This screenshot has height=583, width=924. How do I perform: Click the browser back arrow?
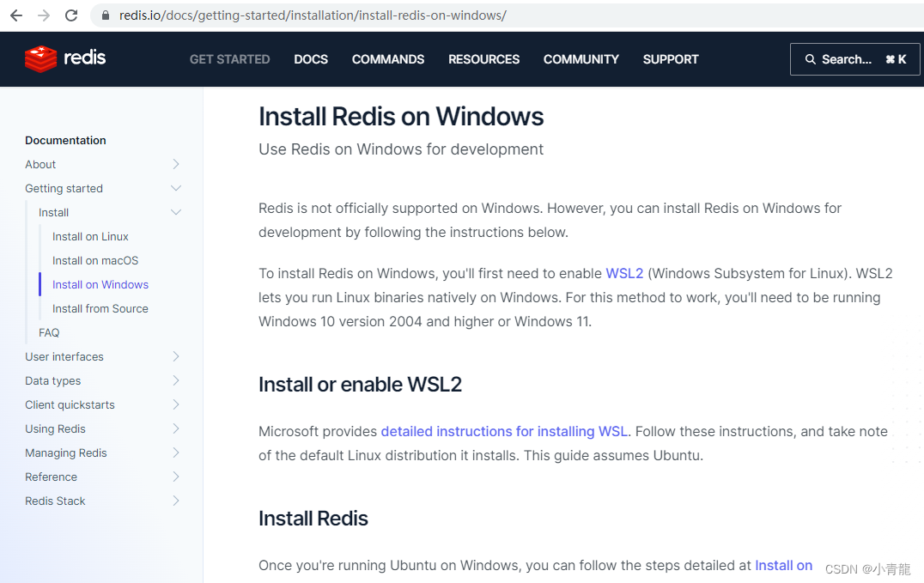point(16,15)
